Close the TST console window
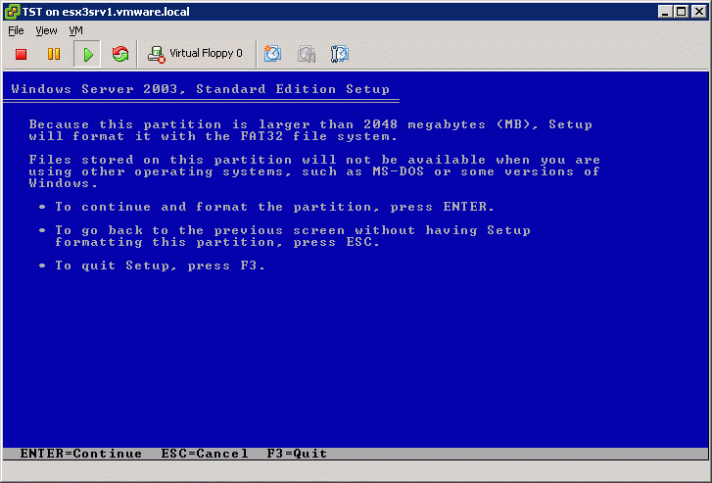 point(699,11)
